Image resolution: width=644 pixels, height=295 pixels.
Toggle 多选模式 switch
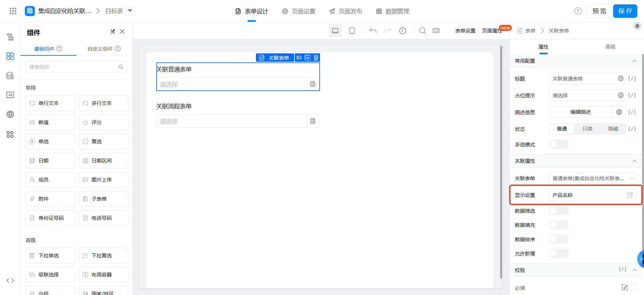pyautogui.click(x=558, y=144)
